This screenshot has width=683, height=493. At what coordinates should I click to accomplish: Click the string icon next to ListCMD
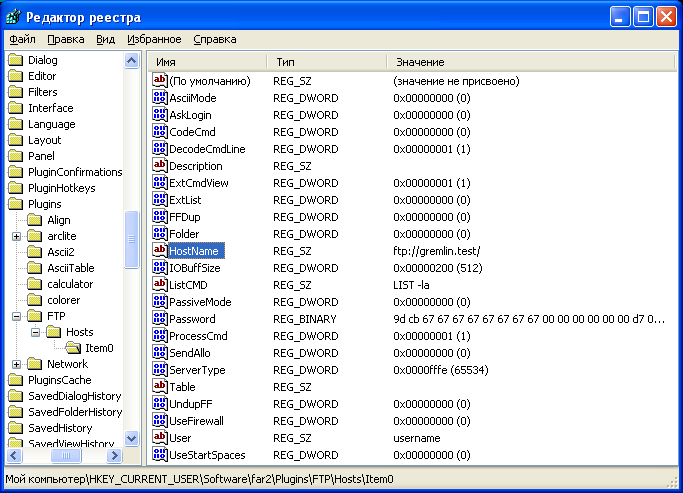pyautogui.click(x=160, y=284)
